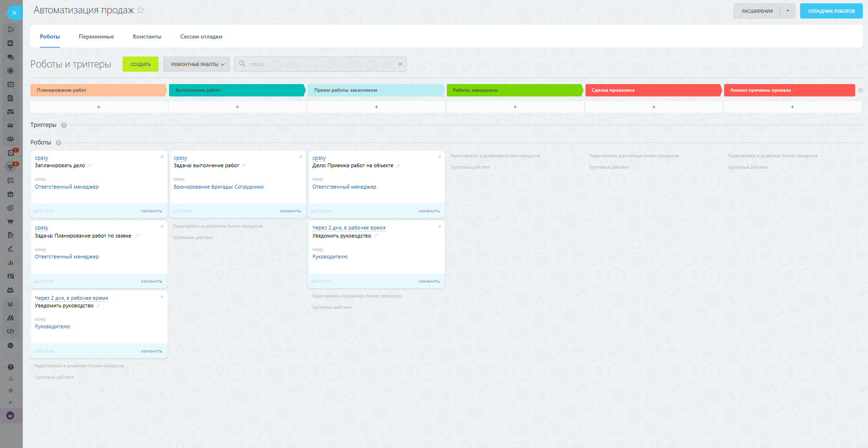Add a trigger under Работы завершены stage
Image resolution: width=868 pixels, height=448 pixels.
pyautogui.click(x=515, y=107)
